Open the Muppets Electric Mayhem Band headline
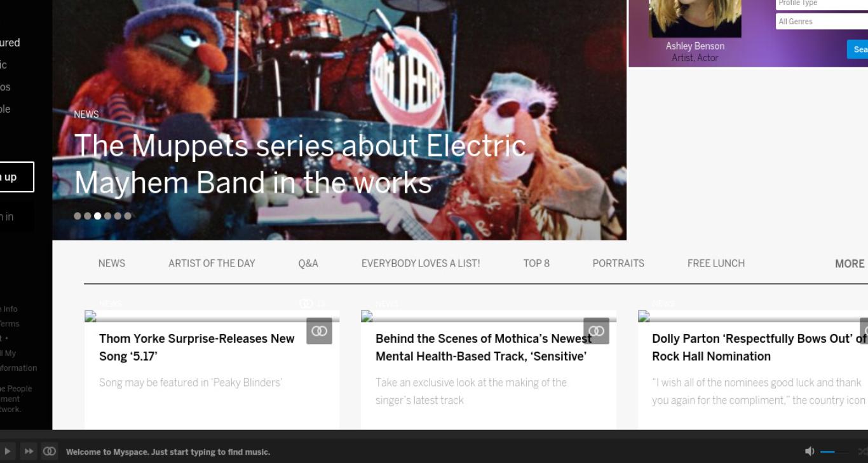This screenshot has height=463, width=868. 300,164
